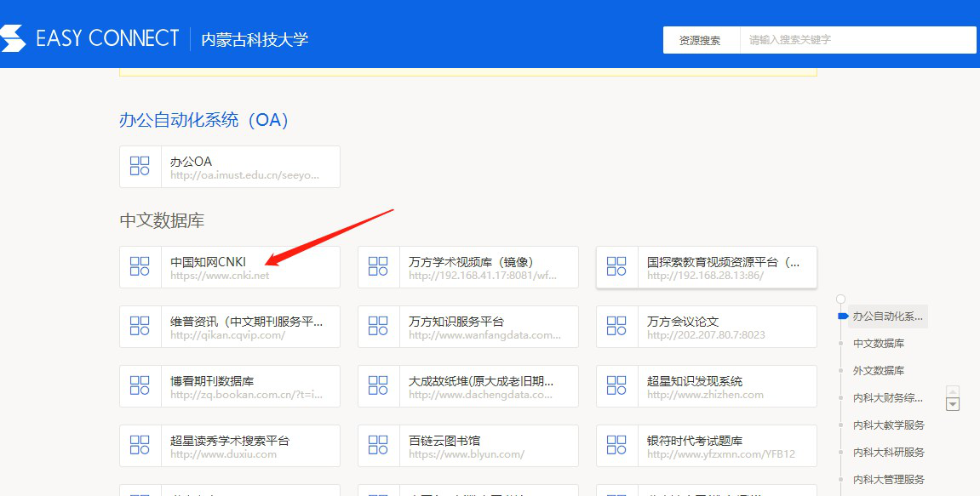Click the 维普资讯 grid icon

(x=140, y=327)
